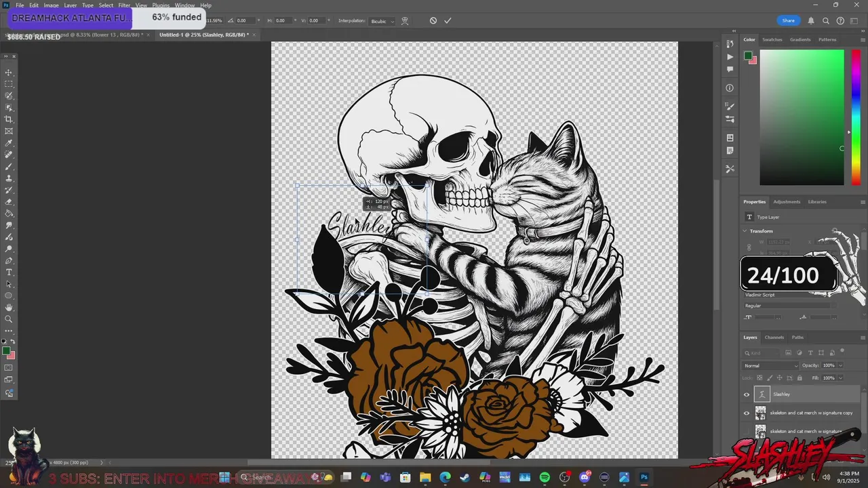This screenshot has width=868, height=488.
Task: Hide the Slashley layer
Action: tap(747, 394)
